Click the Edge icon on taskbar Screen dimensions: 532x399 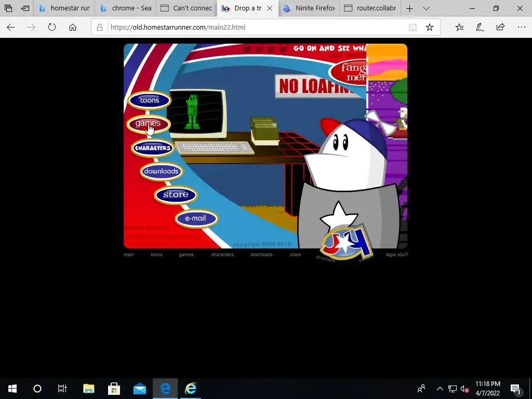pyautogui.click(x=165, y=389)
